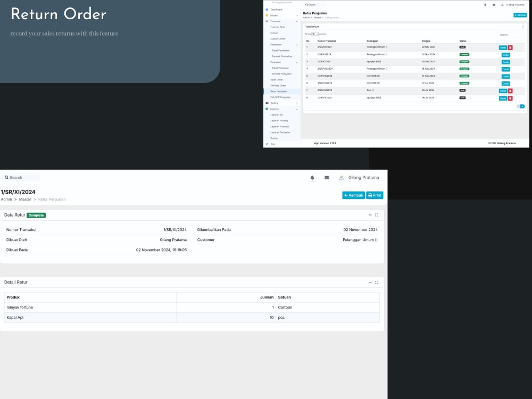Click the Gilang Pratama avatar in the detail page
The height and width of the screenshot is (399, 532).
click(342, 178)
